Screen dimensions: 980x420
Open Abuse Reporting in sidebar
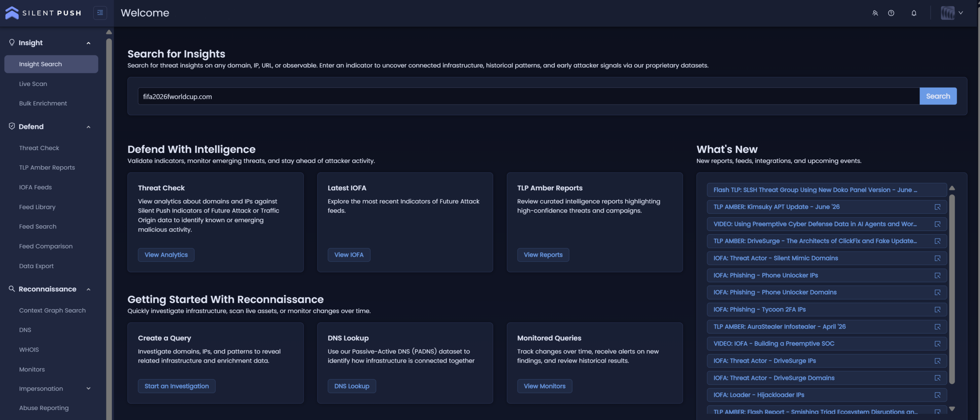pyautogui.click(x=44, y=408)
